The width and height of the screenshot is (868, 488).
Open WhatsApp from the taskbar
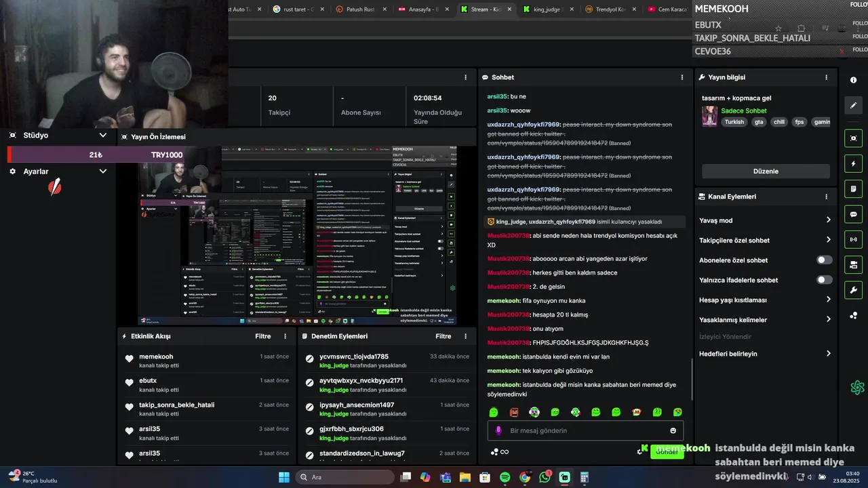[545, 477]
